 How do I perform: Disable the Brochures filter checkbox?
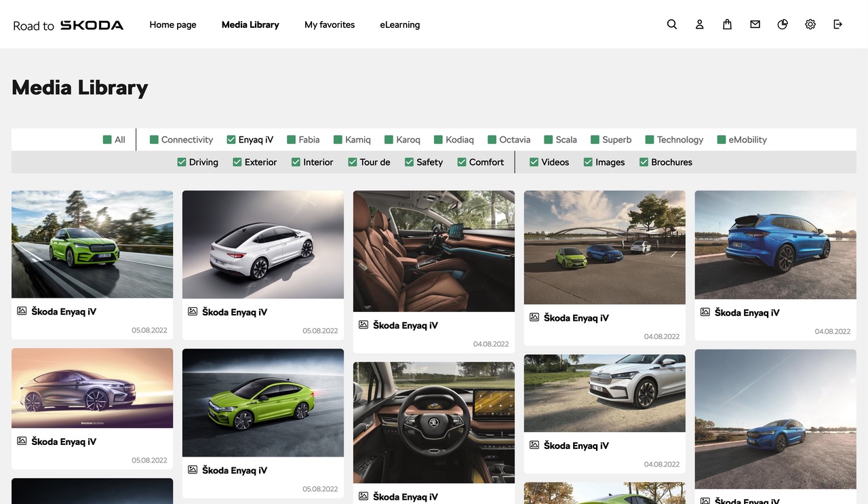(x=644, y=162)
